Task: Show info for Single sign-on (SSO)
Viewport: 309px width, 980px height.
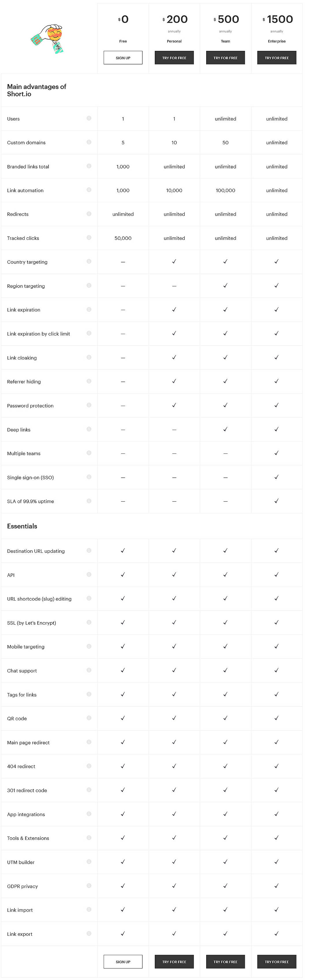Action: pos(89,477)
